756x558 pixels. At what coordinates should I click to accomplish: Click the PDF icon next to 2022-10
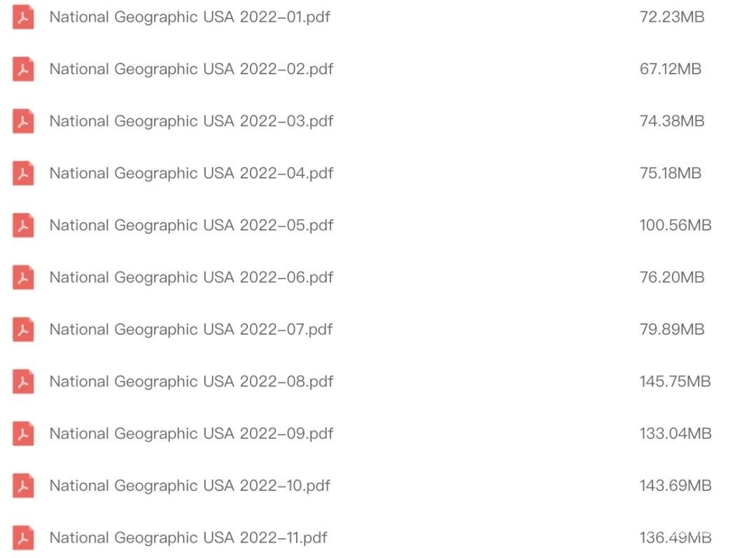pos(24,485)
